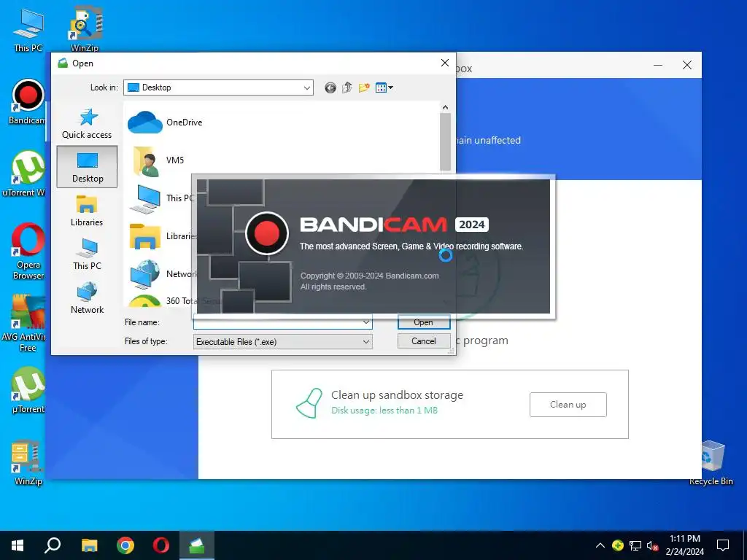Select the Network item in the file list
This screenshot has width=747, height=560.
[162, 274]
